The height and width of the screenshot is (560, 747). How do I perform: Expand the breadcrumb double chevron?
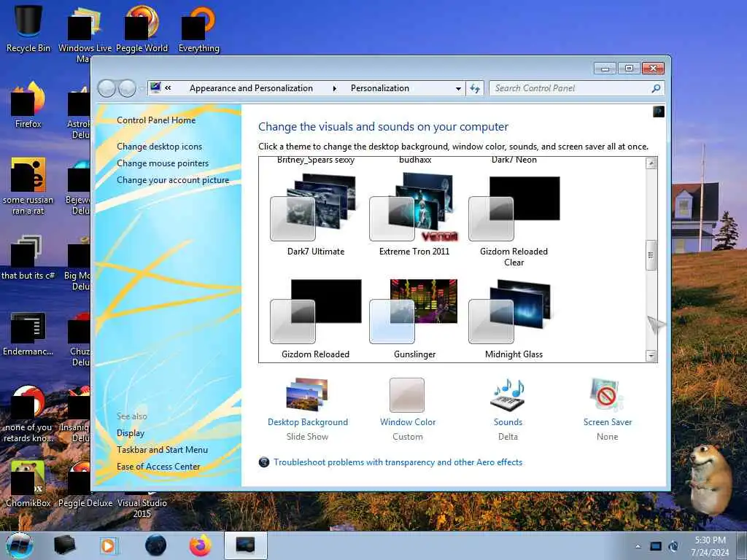[x=169, y=88]
